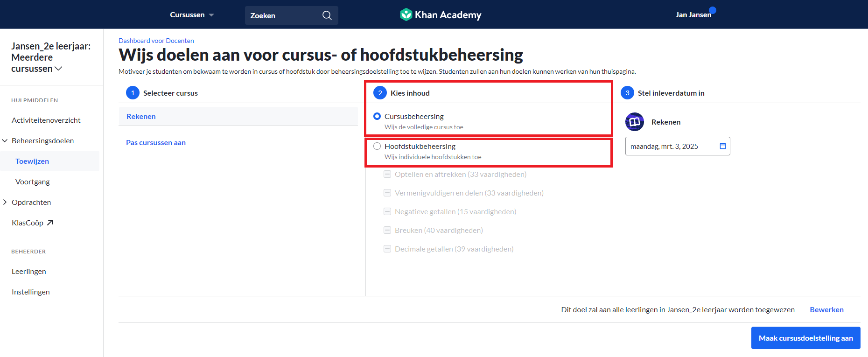Click the search magnifier icon
This screenshot has width=868, height=357.
[x=327, y=15]
